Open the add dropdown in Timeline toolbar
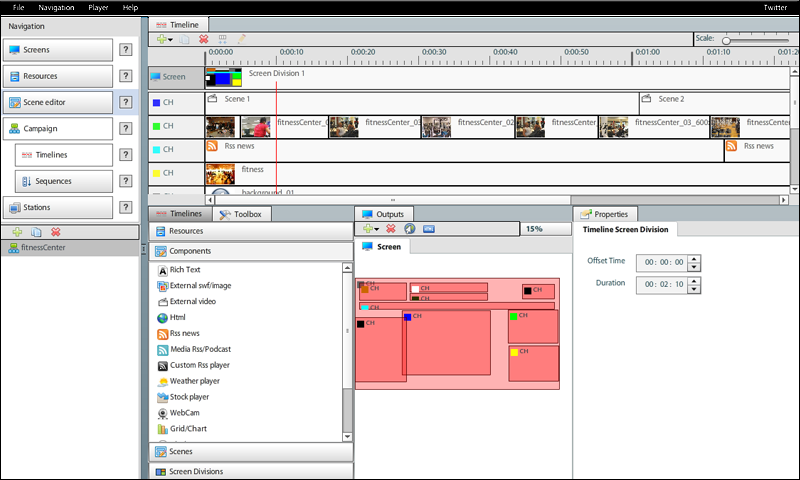Viewport: 800px width, 480px height. tap(165, 39)
